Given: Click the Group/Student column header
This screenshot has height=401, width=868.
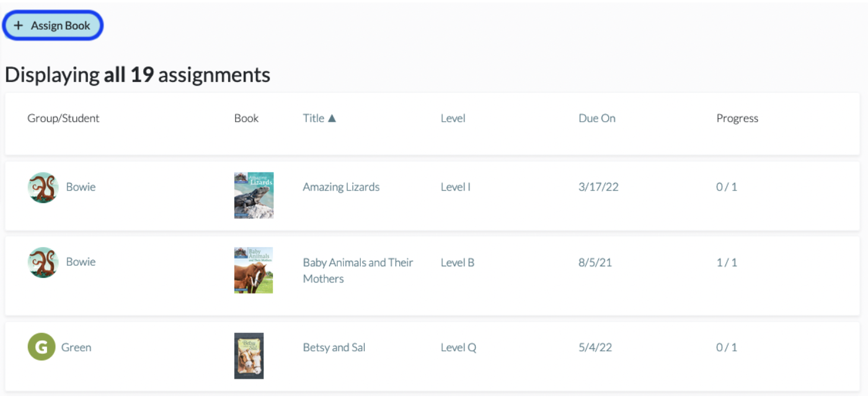Looking at the screenshot, I should tap(63, 118).
